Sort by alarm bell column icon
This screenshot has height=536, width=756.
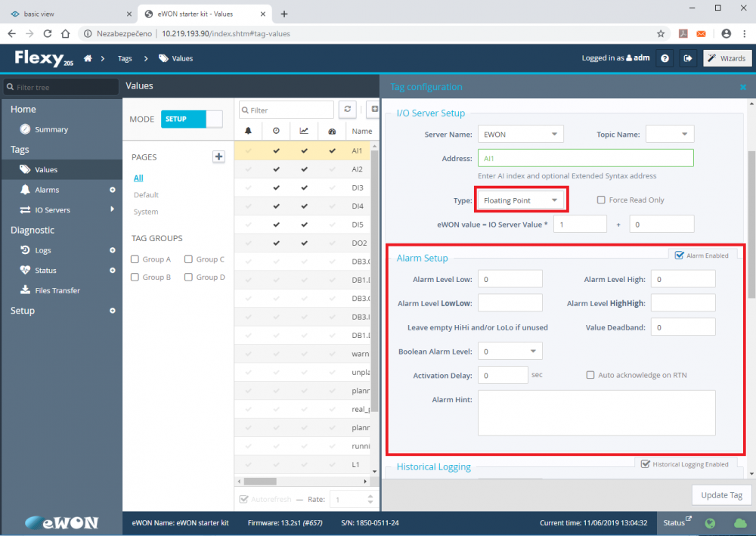pyautogui.click(x=248, y=131)
